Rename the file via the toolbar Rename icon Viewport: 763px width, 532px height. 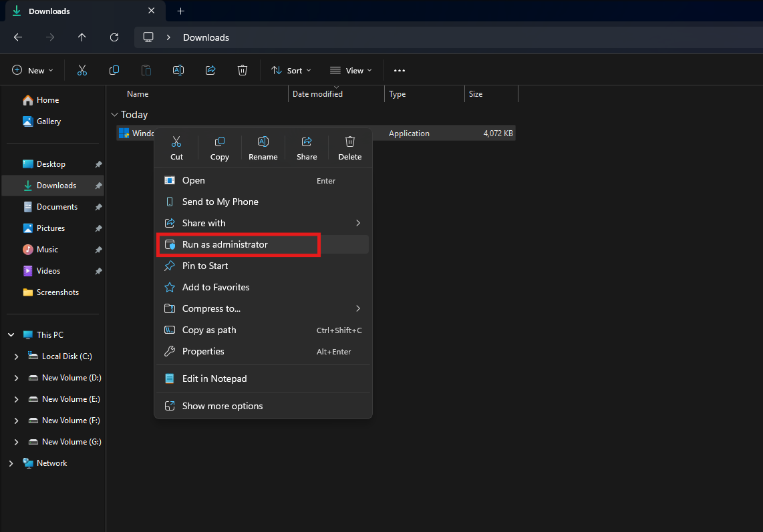178,70
